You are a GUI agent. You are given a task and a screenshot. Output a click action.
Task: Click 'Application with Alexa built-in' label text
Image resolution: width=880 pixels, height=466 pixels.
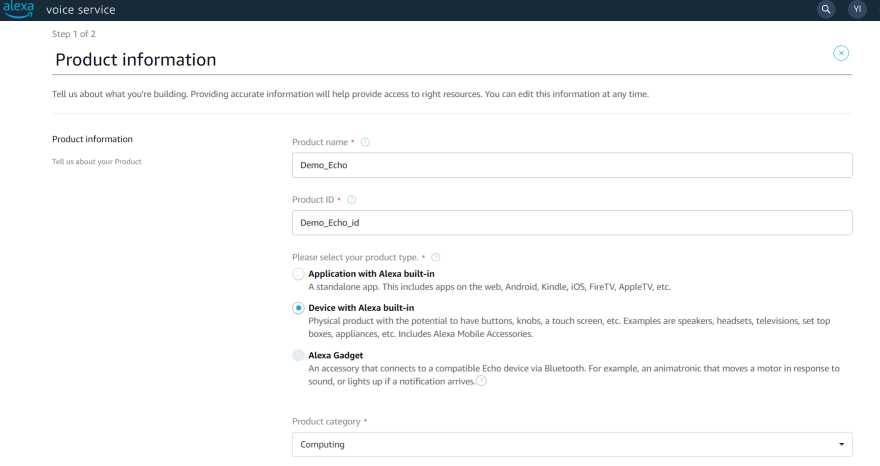(372, 274)
